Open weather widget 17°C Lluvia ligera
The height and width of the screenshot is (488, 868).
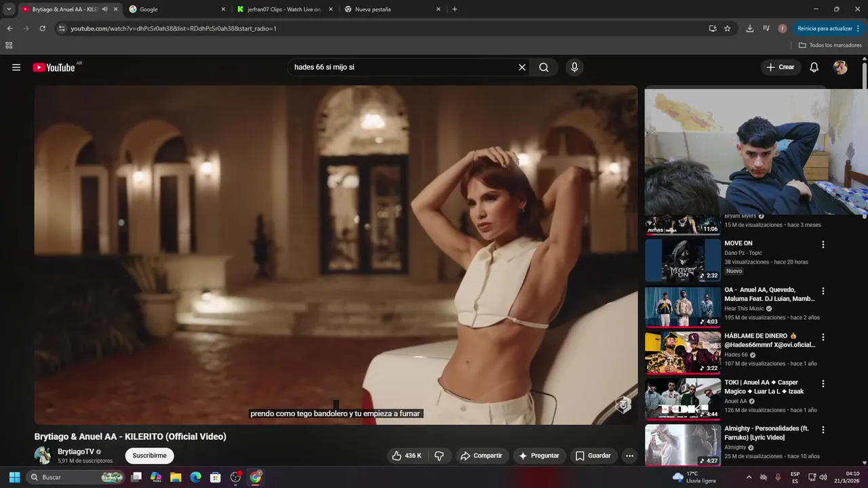694,477
